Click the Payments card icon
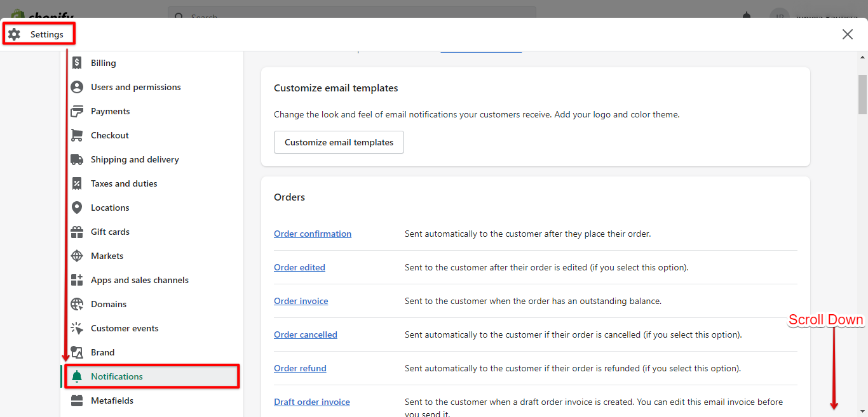 [77, 111]
